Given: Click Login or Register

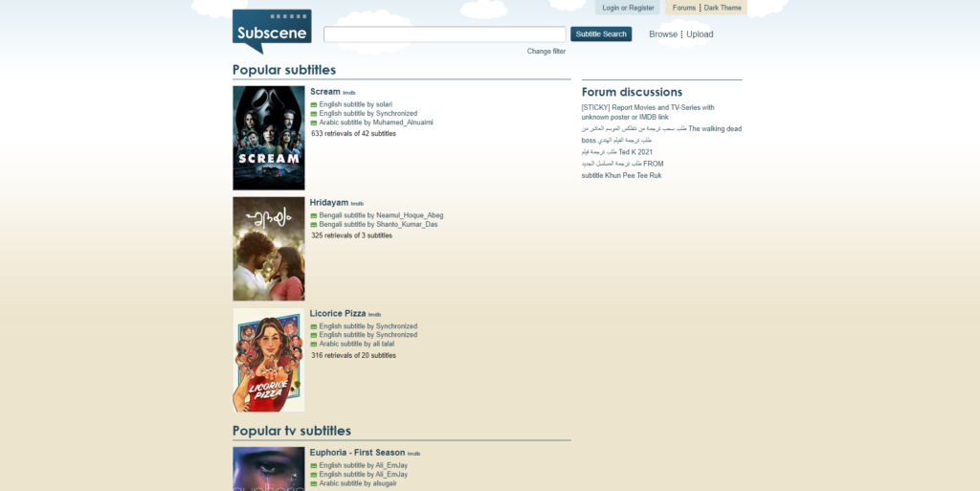Looking at the screenshot, I should [628, 8].
